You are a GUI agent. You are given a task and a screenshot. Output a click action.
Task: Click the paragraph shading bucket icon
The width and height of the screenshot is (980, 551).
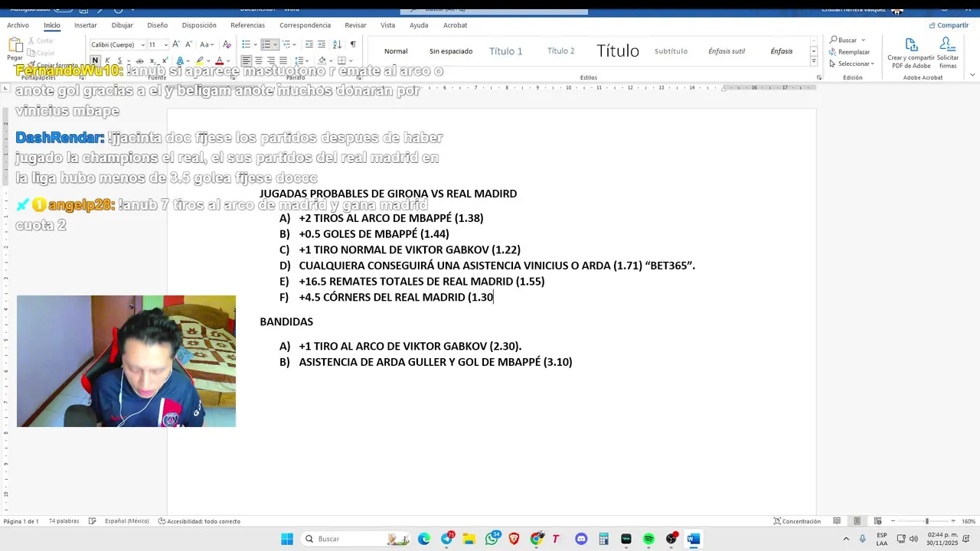[322, 60]
